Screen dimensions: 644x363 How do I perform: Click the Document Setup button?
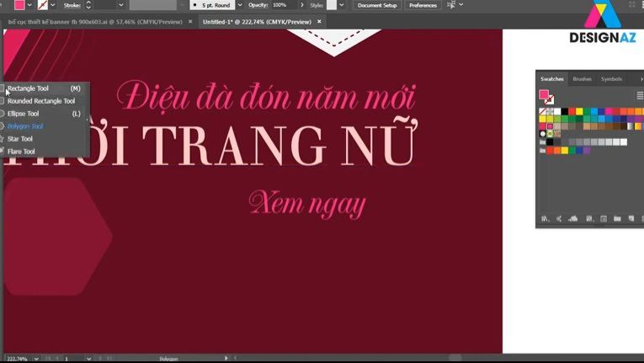point(376,5)
